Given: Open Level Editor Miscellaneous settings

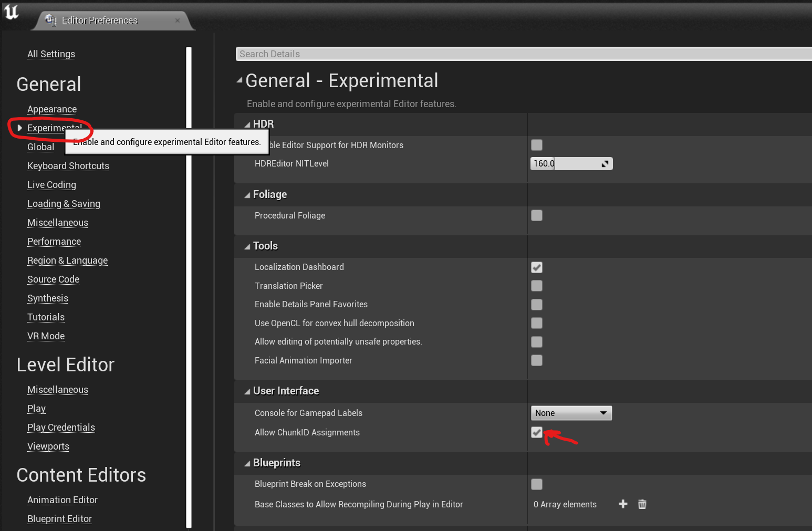Looking at the screenshot, I should pos(58,390).
